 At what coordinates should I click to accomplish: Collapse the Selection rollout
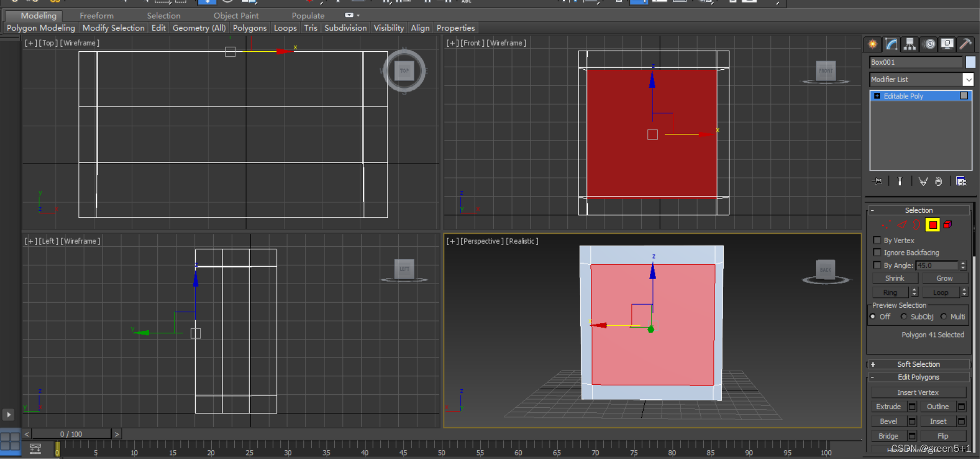tap(918, 210)
